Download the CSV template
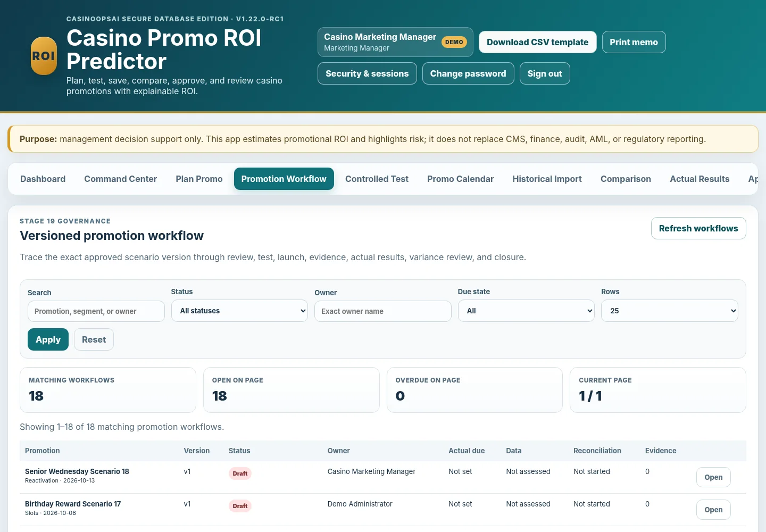The image size is (766, 532). (537, 42)
